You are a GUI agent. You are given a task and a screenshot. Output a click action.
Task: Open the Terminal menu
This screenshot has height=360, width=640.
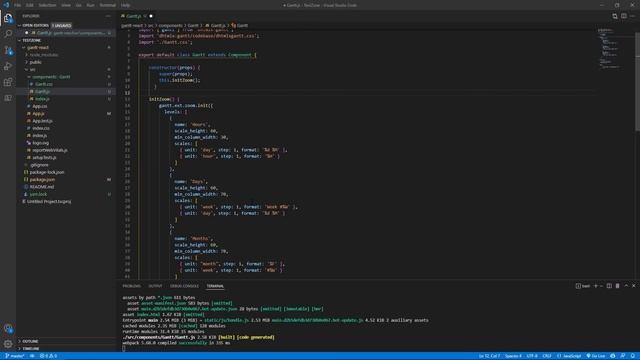[x=108, y=5]
